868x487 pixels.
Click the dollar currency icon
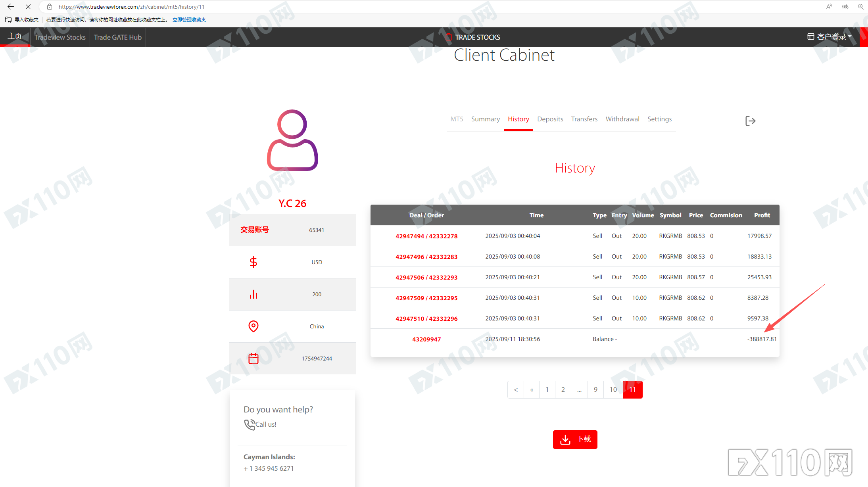pos(253,262)
